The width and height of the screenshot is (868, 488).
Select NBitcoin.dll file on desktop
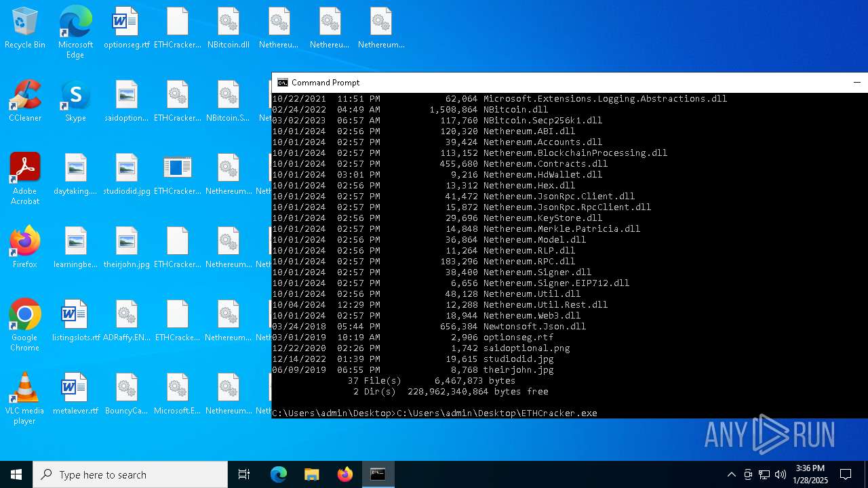pyautogui.click(x=229, y=28)
